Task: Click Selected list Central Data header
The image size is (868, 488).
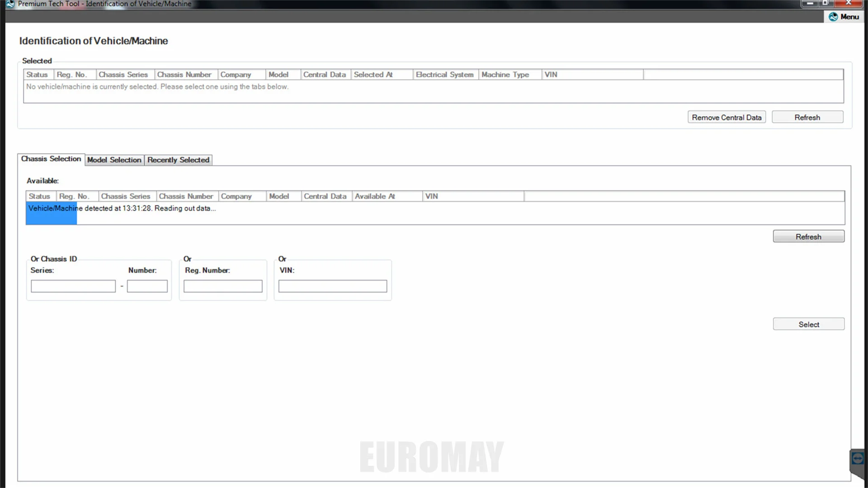Action: [326, 75]
